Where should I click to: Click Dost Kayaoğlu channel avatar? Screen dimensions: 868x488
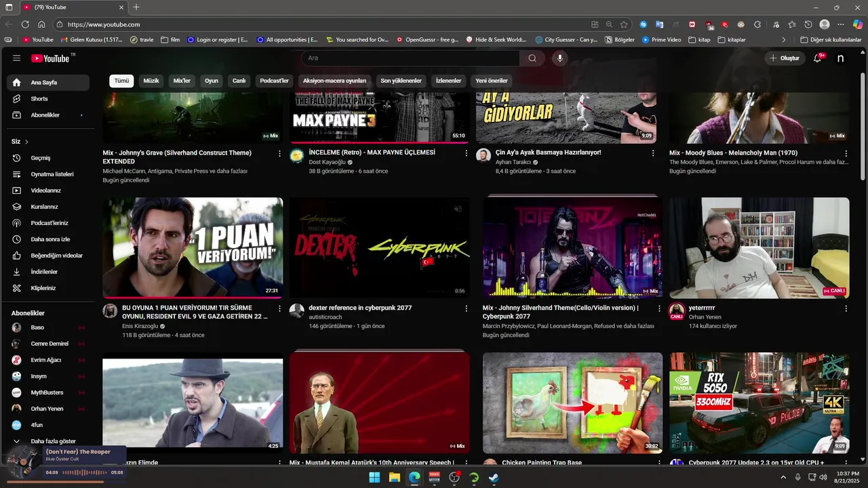[296, 156]
